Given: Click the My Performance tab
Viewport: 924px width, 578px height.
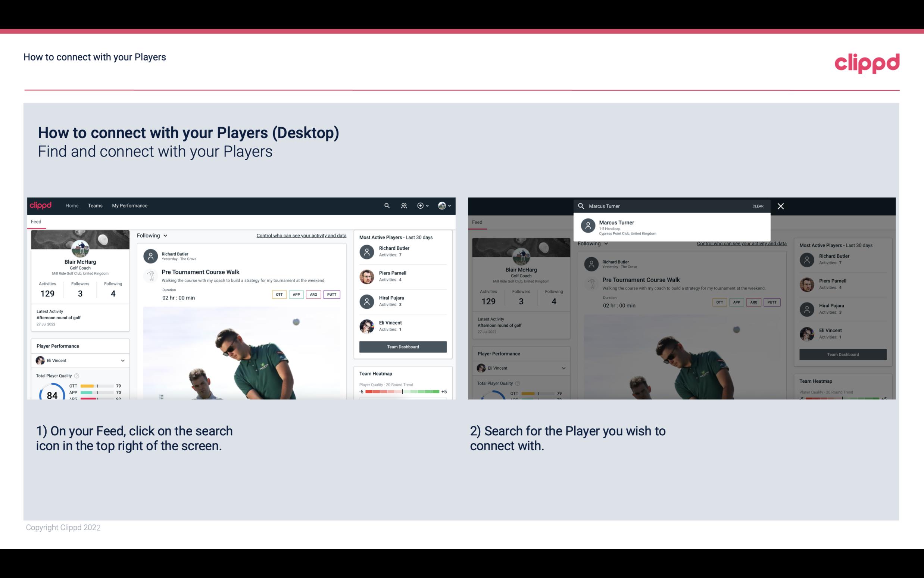Looking at the screenshot, I should [130, 205].
